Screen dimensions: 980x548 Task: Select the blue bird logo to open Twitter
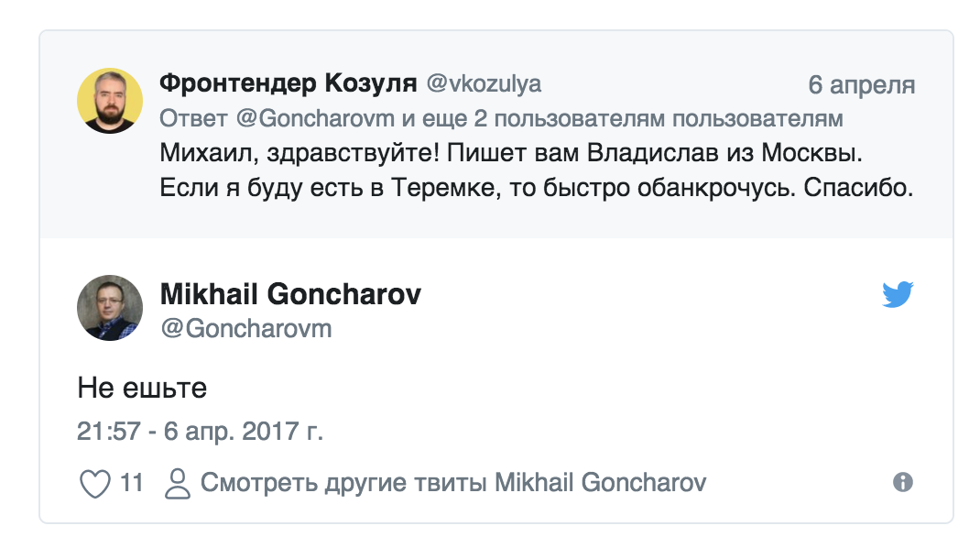[899, 293]
